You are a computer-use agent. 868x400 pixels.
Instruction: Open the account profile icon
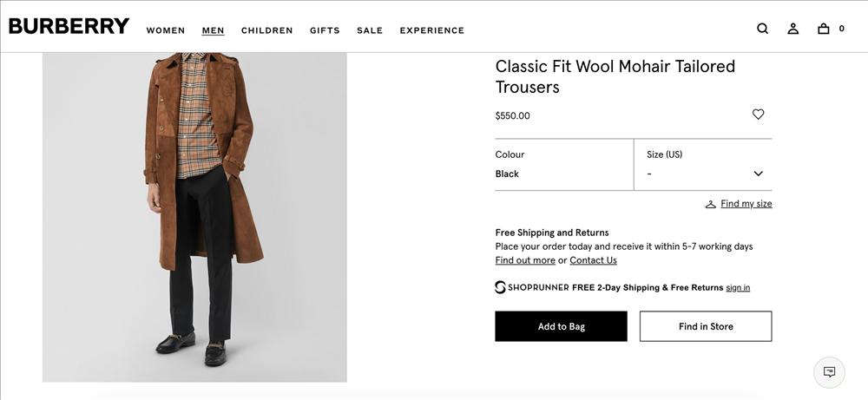point(792,29)
